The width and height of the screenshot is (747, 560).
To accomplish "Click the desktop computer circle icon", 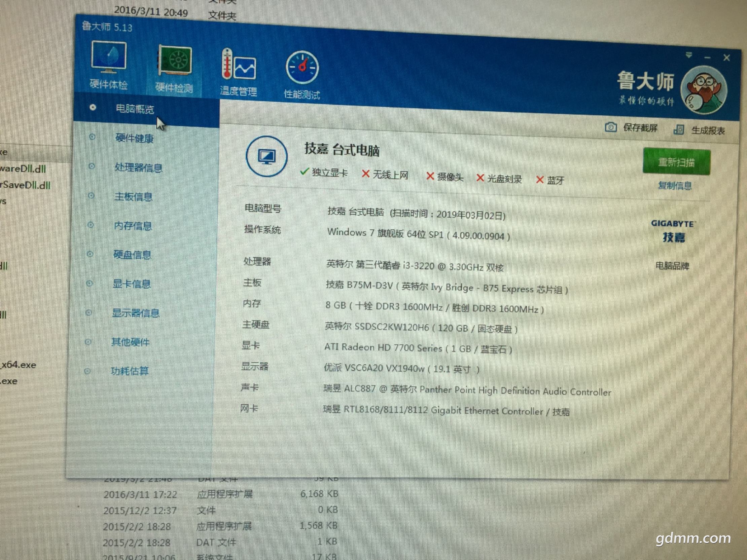I will tap(266, 157).
